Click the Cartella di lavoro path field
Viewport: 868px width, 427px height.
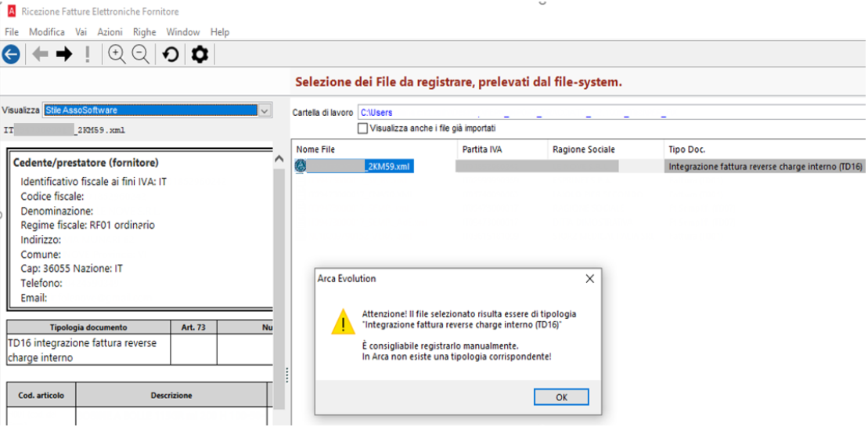point(612,112)
